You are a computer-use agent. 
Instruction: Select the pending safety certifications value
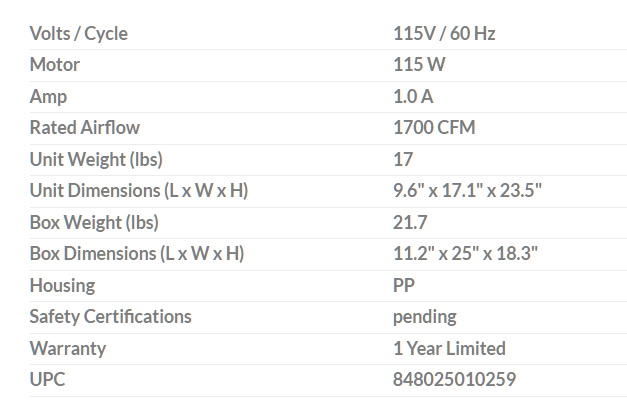click(425, 317)
